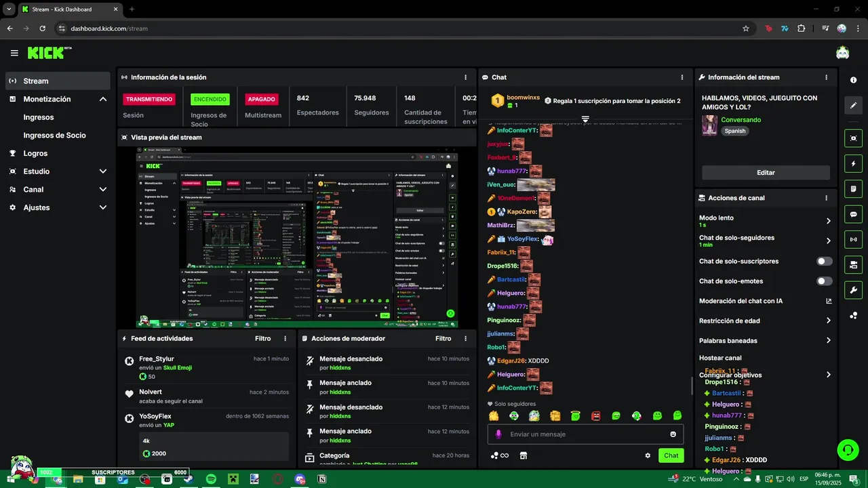Select Stream in the sidebar

pyautogui.click(x=58, y=81)
